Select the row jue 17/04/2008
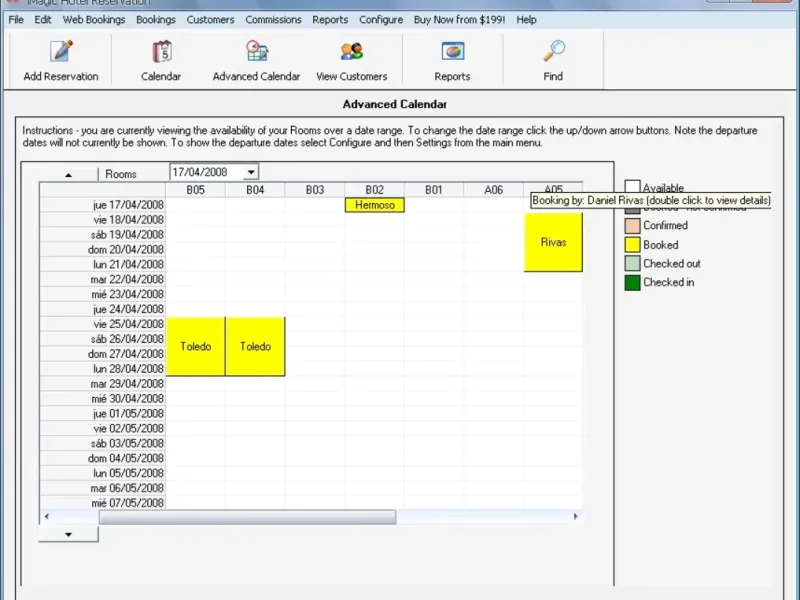The width and height of the screenshot is (800, 600). tap(103, 205)
